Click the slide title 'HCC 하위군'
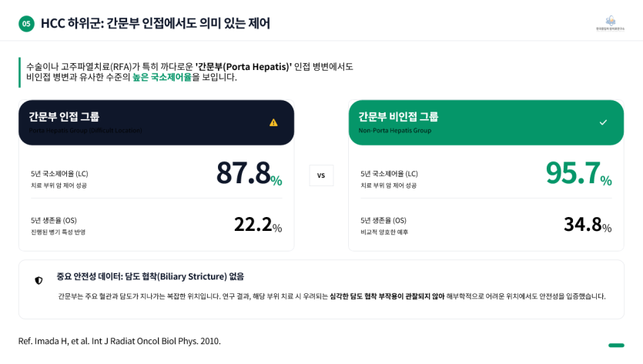The image size is (643, 364). [155, 24]
